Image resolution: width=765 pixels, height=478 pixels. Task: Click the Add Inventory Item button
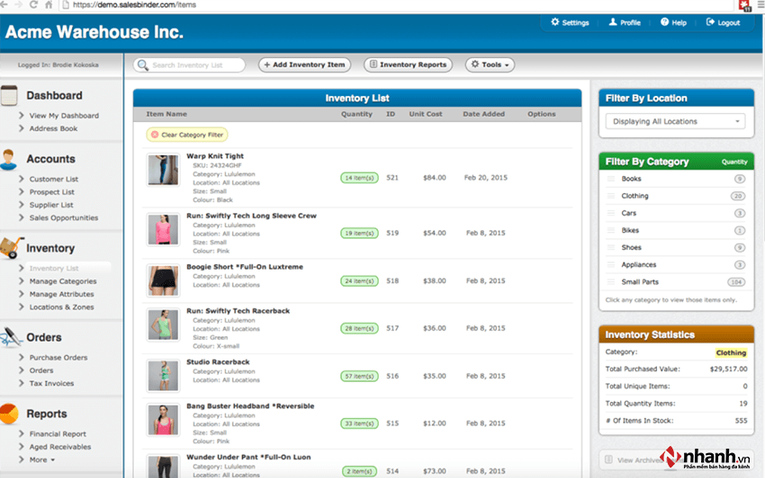coord(304,64)
